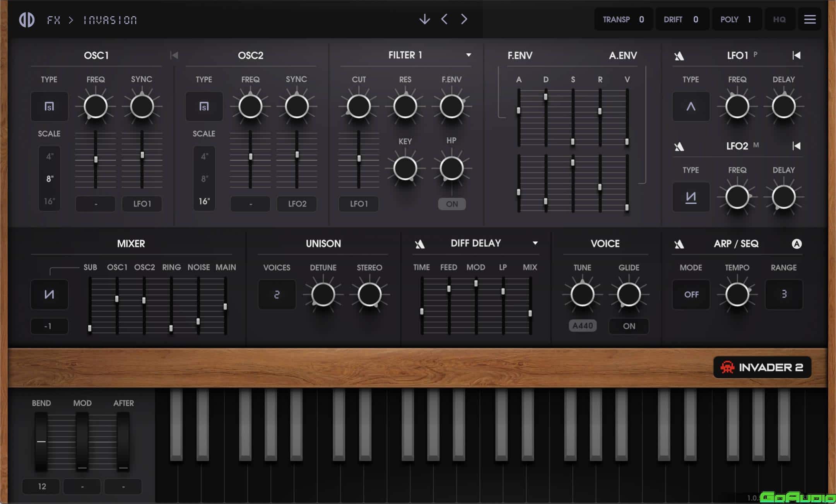This screenshot has height=504, width=836.
Task: Toggle the A440 tuning reference
Action: coord(583,326)
